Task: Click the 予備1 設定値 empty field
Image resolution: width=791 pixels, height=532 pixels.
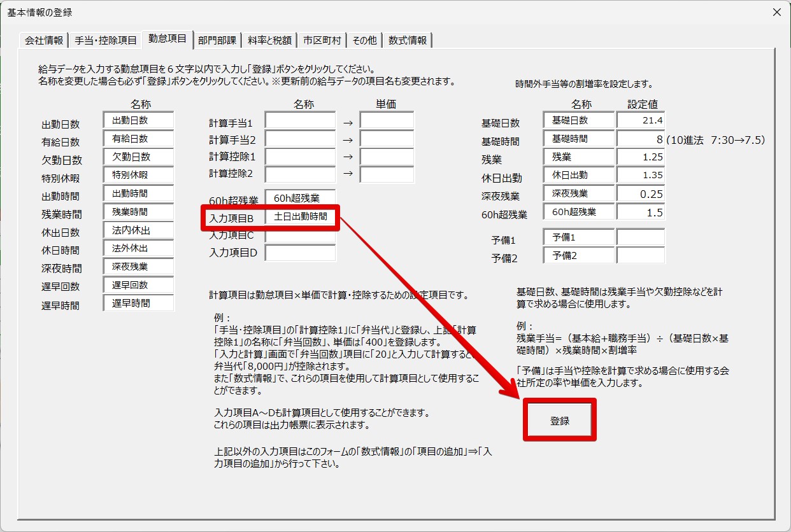Action: [641, 237]
